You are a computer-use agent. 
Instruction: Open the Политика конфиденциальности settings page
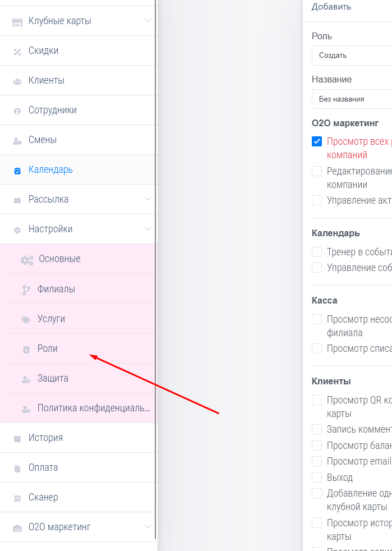(x=93, y=408)
